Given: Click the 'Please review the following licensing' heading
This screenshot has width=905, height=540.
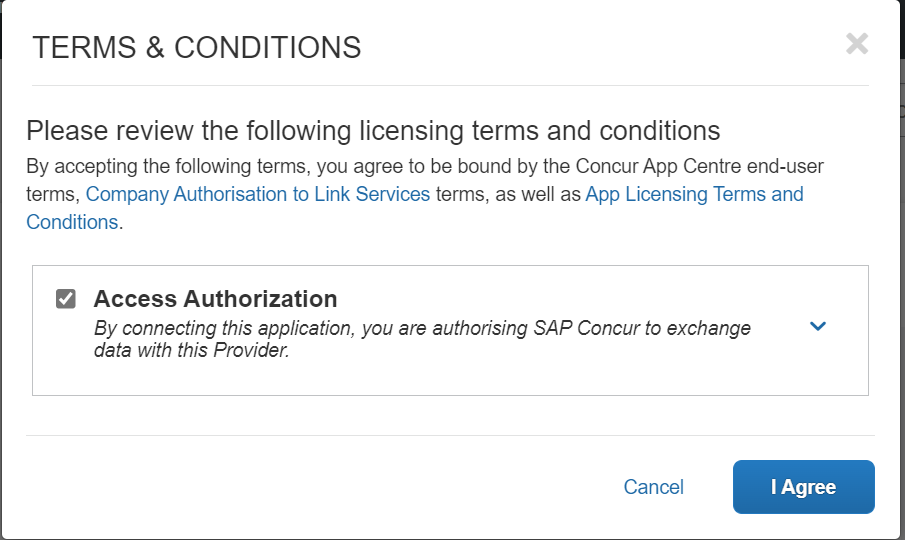Looking at the screenshot, I should click(372, 131).
